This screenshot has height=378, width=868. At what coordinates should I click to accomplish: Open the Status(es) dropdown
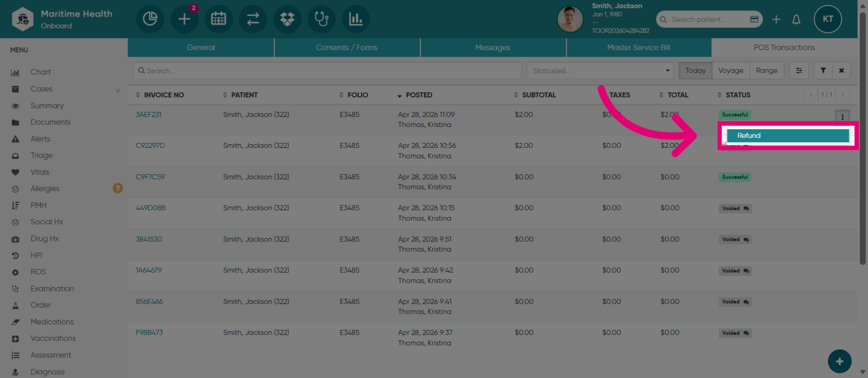point(600,71)
